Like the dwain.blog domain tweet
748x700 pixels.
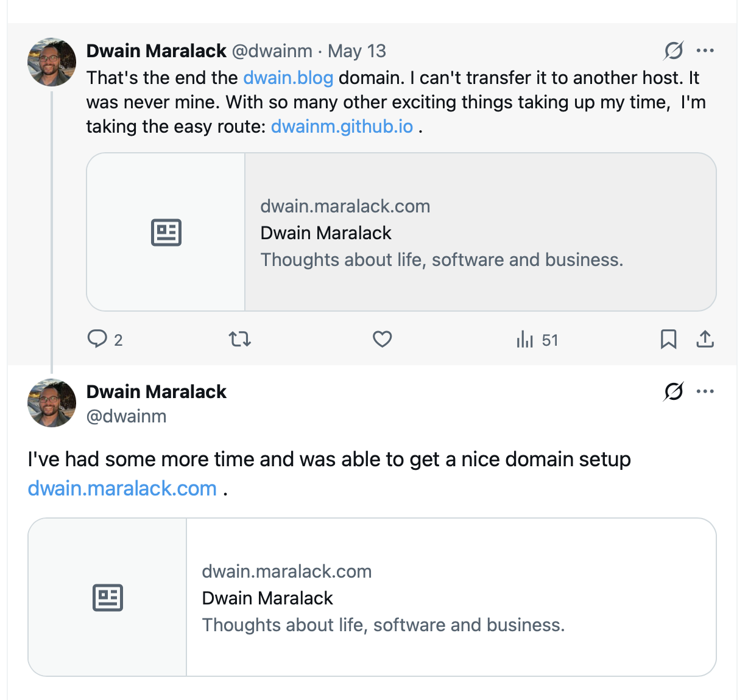(x=382, y=338)
